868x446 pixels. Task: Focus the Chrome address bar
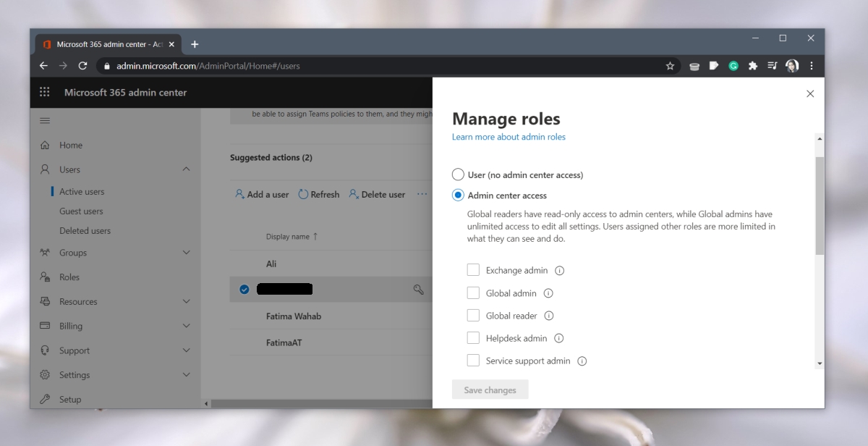tap(388, 66)
